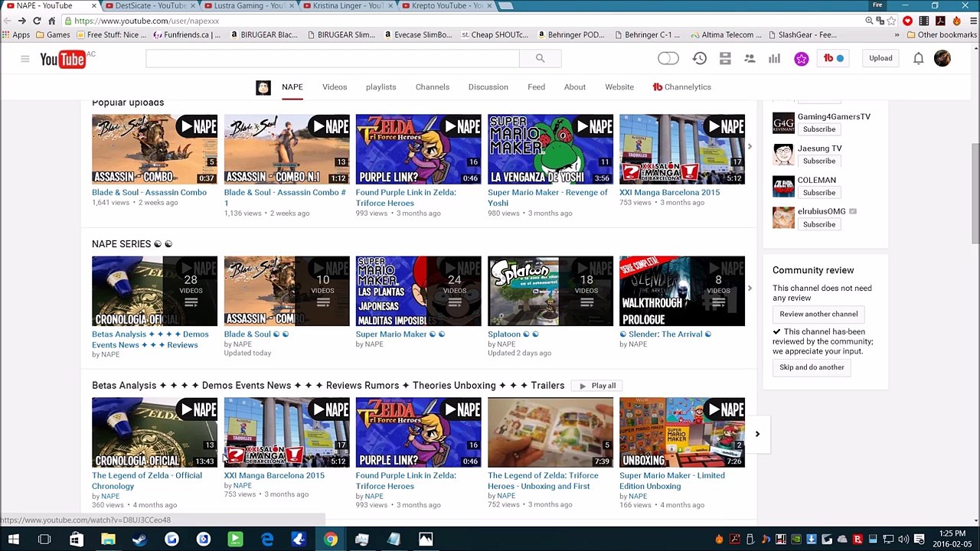Go to the YouTube home logo
The image size is (980, 551).
coord(63,59)
